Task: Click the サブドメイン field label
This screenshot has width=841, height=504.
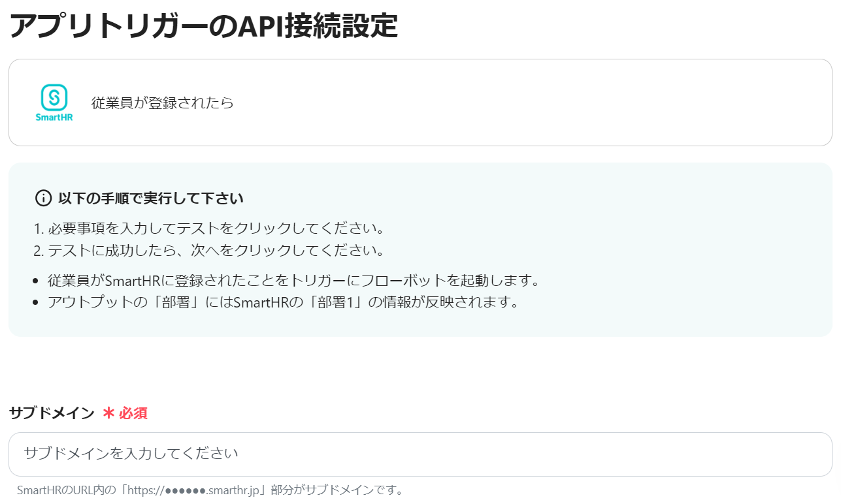Action: 52,413
